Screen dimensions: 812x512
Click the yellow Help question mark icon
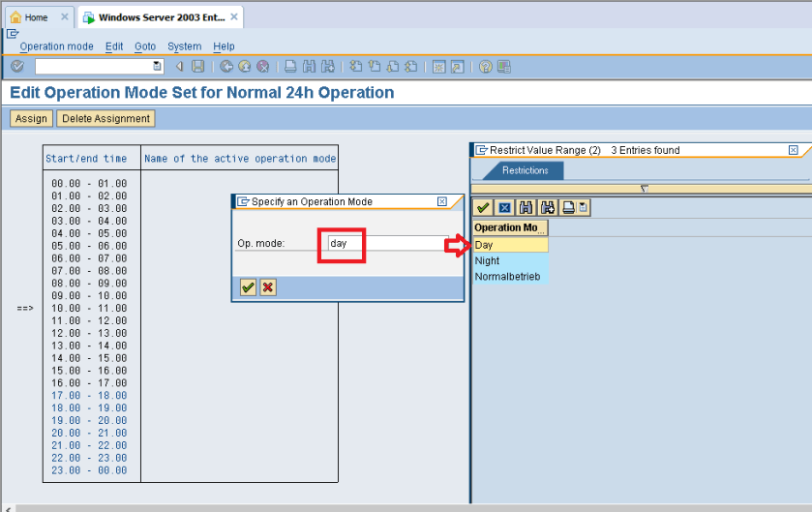(485, 66)
